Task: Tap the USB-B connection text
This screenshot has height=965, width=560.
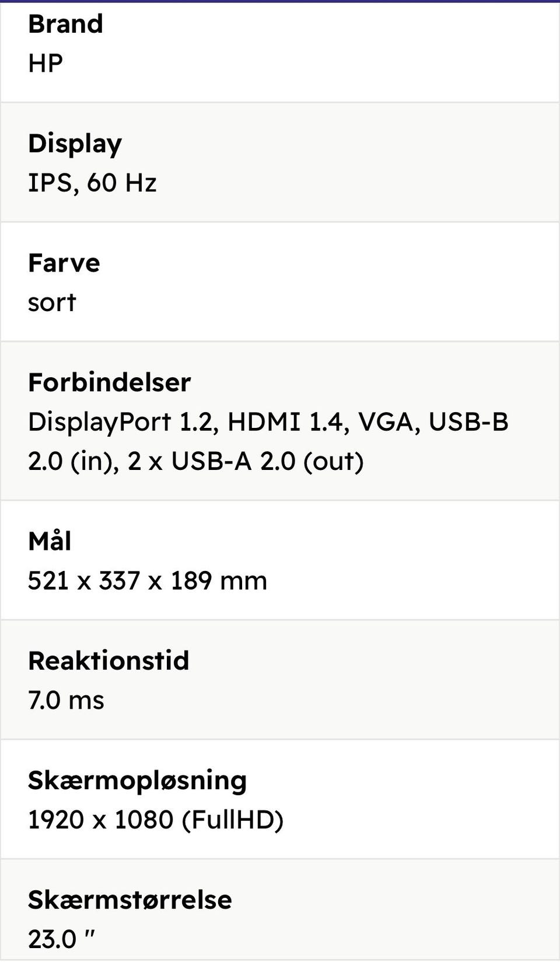Action: (x=468, y=421)
